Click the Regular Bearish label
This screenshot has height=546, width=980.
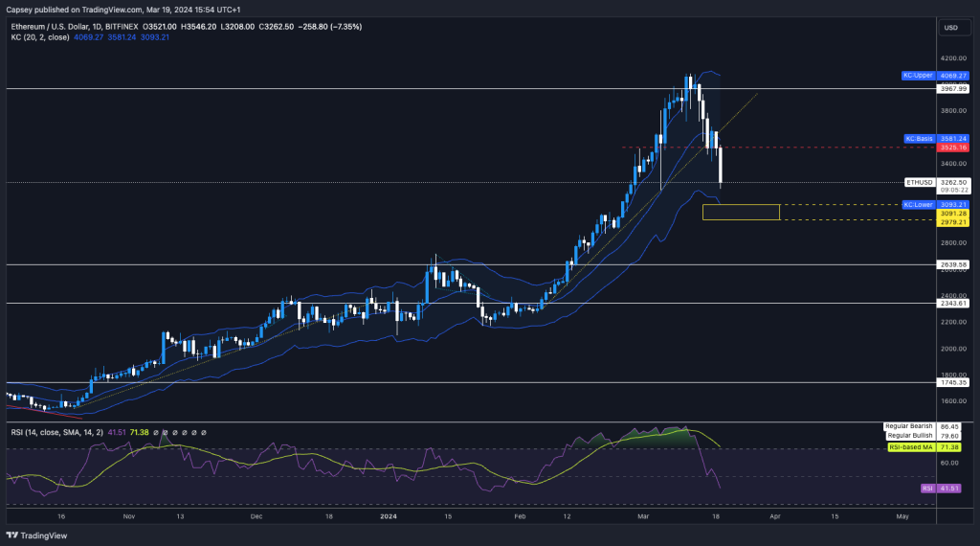[908, 425]
